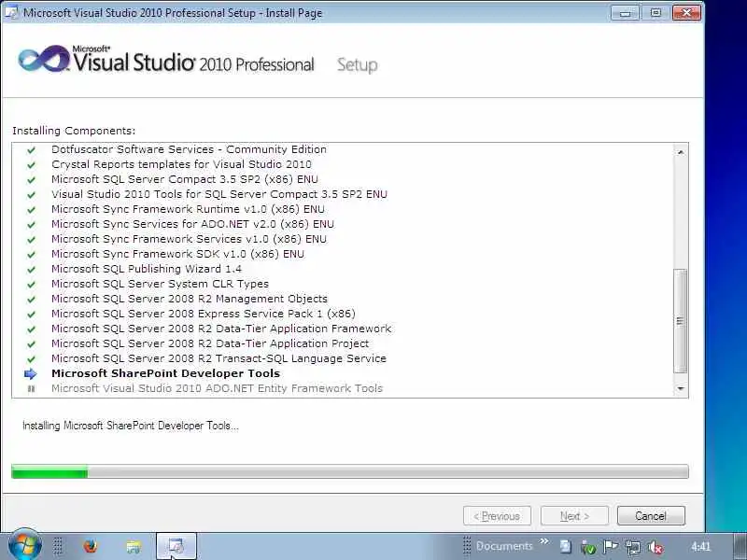The height and width of the screenshot is (560, 747).
Task: Launch Firefox from the taskbar
Action: pyautogui.click(x=90, y=546)
